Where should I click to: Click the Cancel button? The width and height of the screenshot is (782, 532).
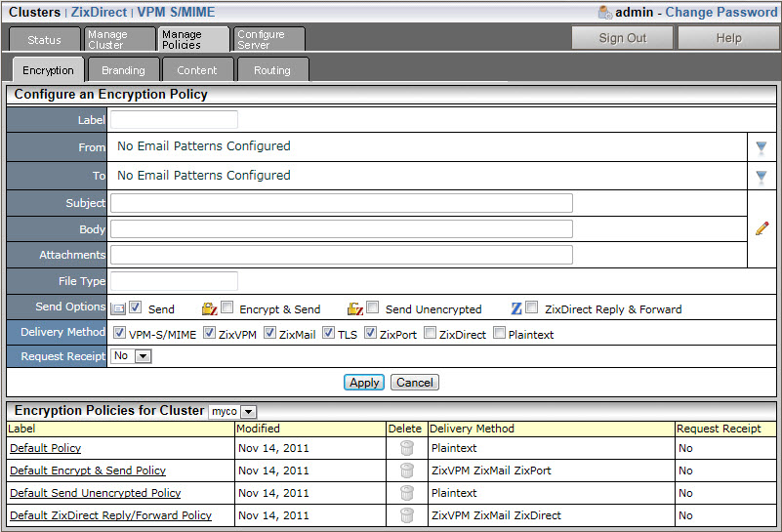(x=415, y=383)
